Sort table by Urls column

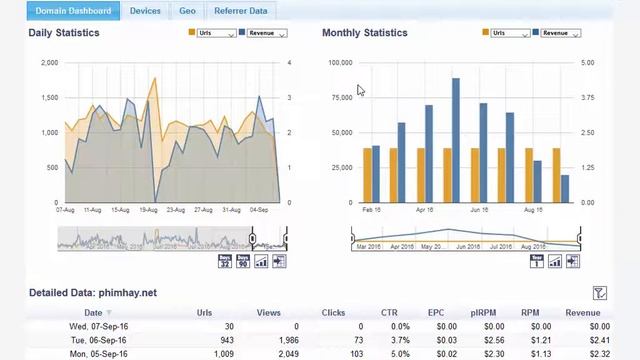click(x=204, y=313)
